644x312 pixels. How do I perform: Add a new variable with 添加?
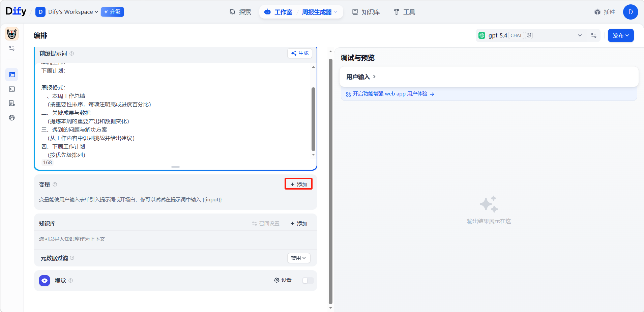(x=298, y=184)
